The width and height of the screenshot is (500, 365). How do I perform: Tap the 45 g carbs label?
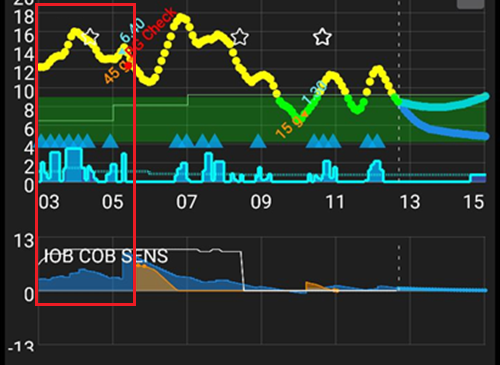tap(115, 73)
